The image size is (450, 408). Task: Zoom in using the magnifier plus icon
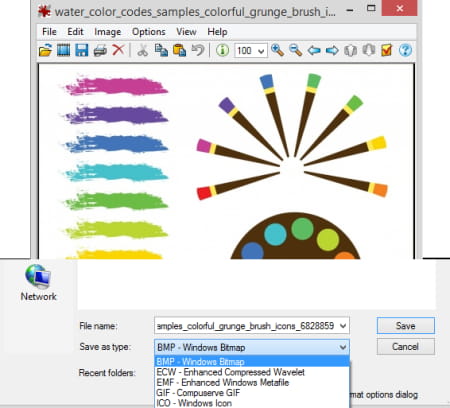point(277,51)
